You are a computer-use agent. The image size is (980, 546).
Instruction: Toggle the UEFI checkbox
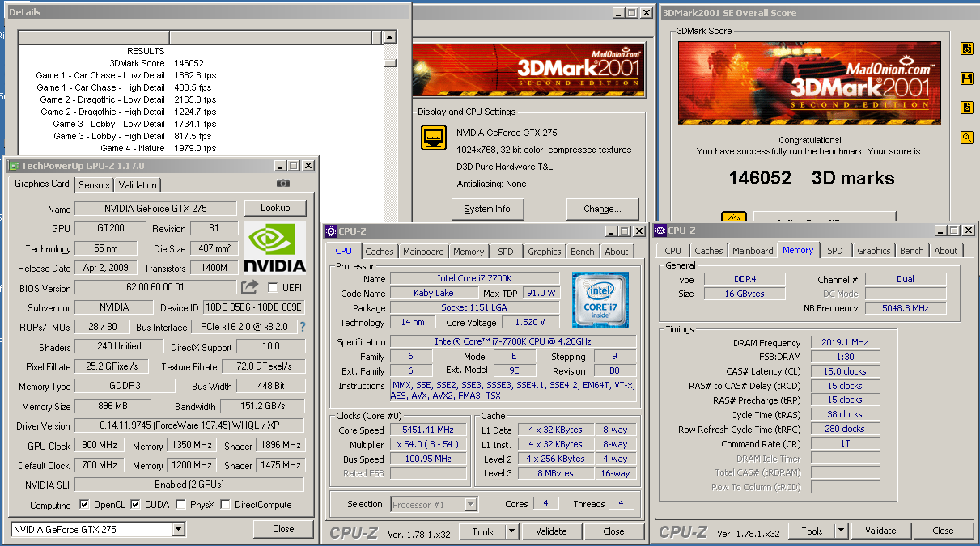click(x=273, y=287)
